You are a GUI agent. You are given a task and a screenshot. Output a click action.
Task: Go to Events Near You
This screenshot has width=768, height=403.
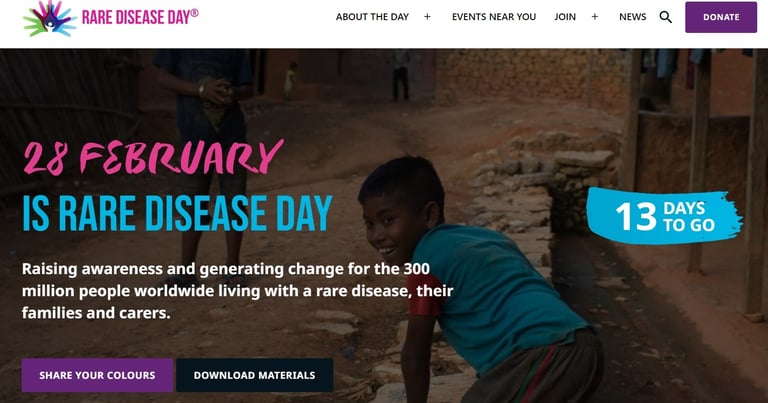tap(494, 17)
